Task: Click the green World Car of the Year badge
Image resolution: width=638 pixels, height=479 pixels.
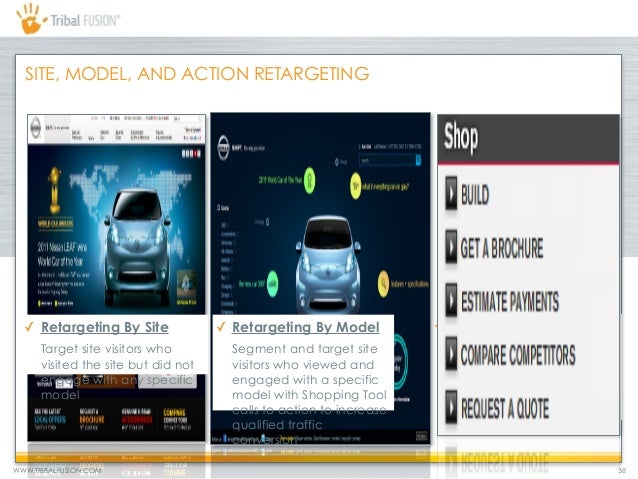Action: tap(310, 179)
